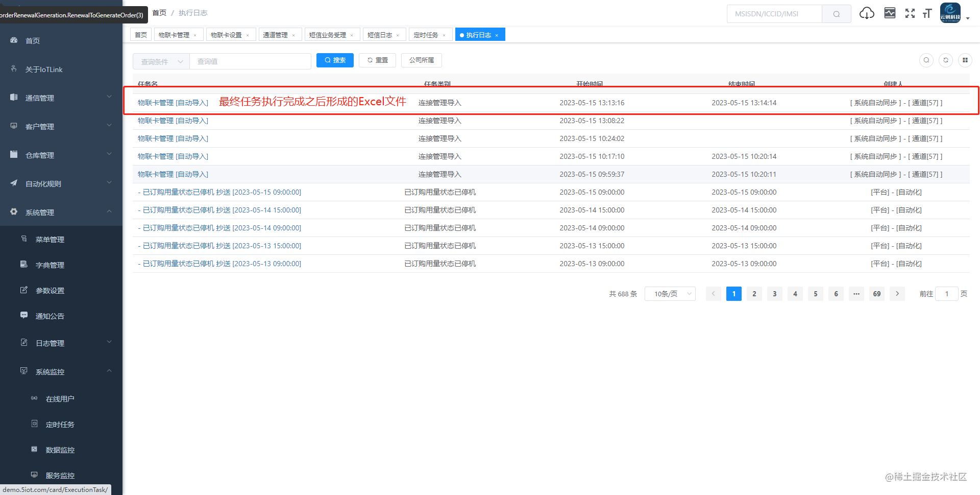Click the 公司所属 button
This screenshot has height=495, width=980.
coord(422,60)
